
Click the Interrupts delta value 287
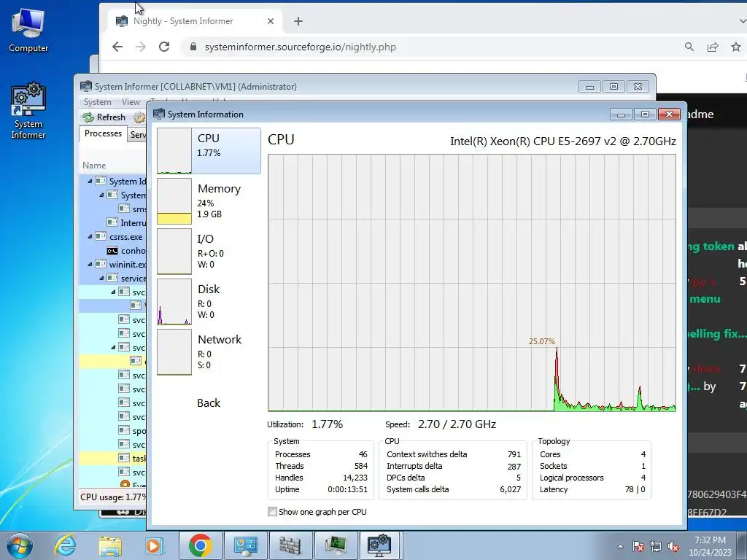[514, 466]
